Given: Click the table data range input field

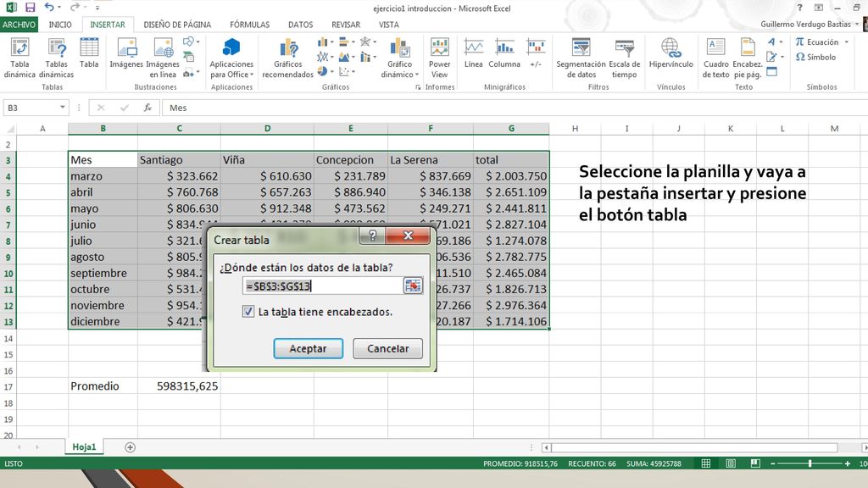Looking at the screenshot, I should tap(323, 286).
